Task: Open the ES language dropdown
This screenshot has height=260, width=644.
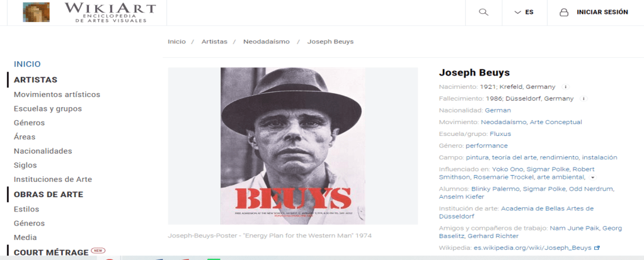Action: pos(524,13)
